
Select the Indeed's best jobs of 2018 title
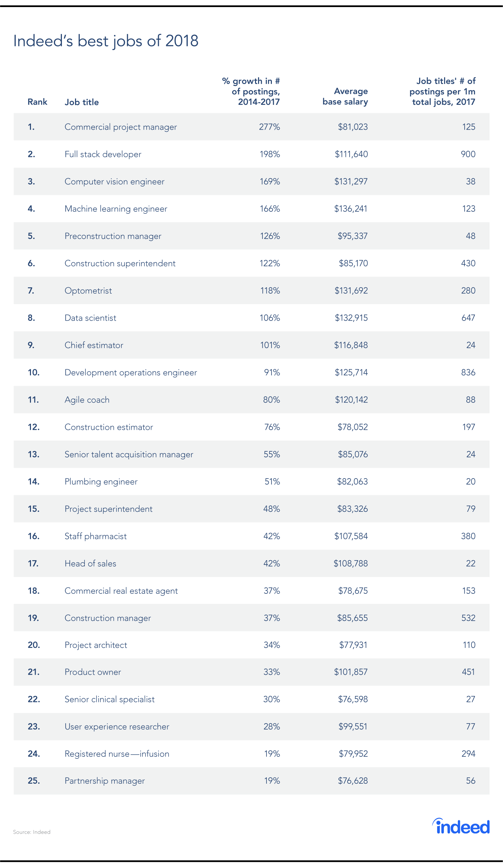click(x=106, y=41)
